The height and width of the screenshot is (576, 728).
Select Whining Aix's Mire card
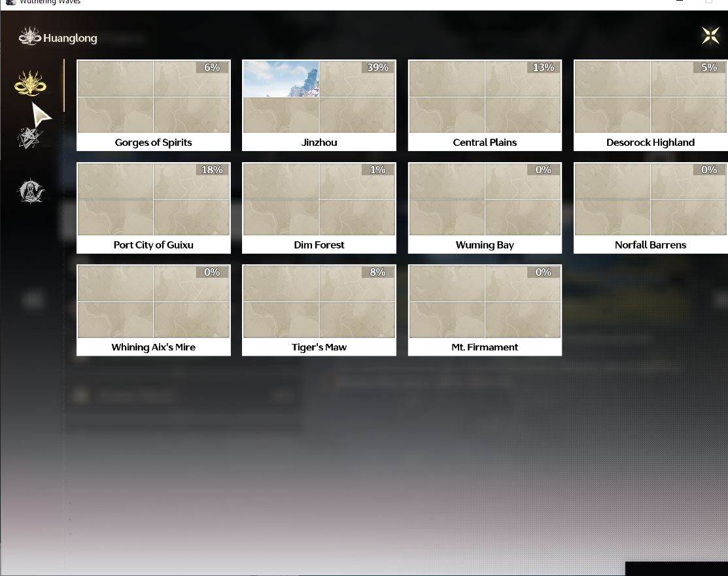pyautogui.click(x=153, y=310)
